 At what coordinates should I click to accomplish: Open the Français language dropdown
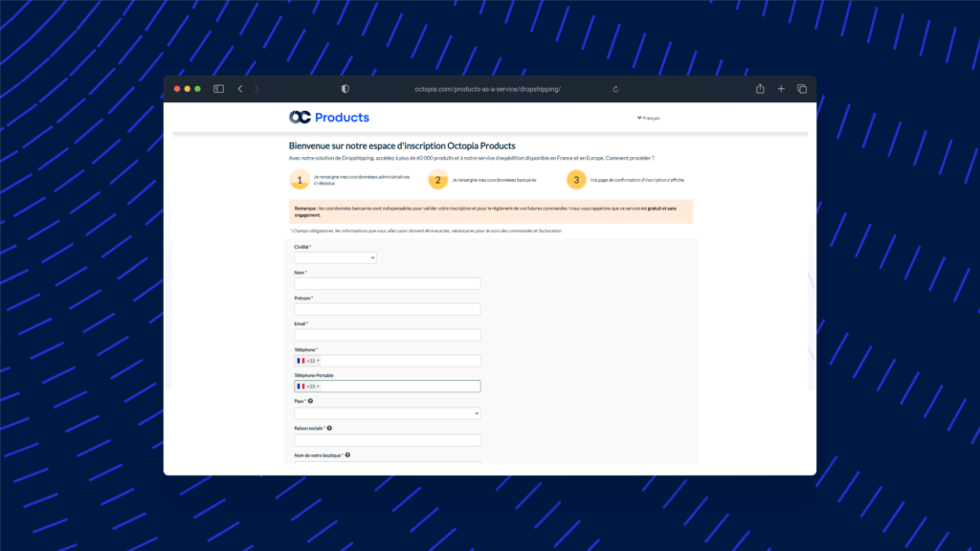coord(648,118)
